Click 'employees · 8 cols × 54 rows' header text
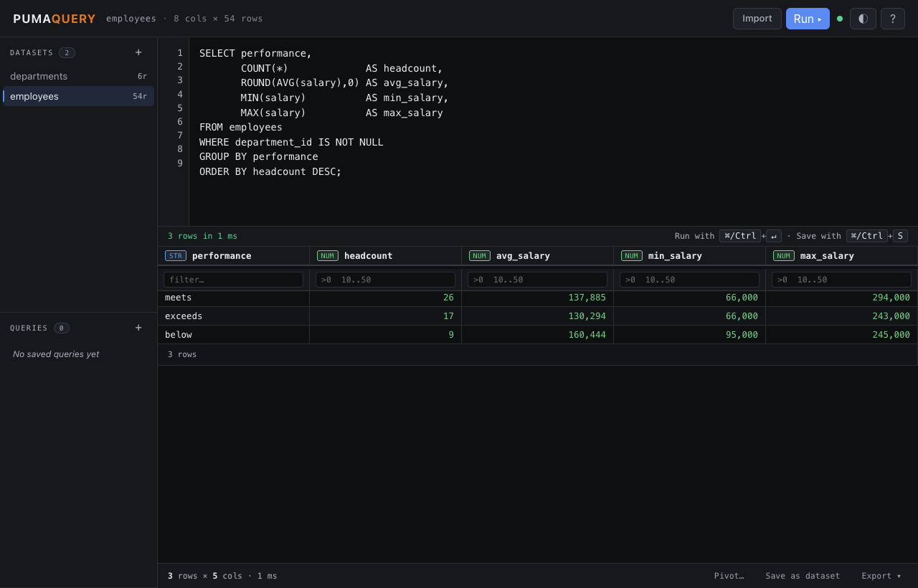Screen dimensions: 918x588 click(x=184, y=19)
